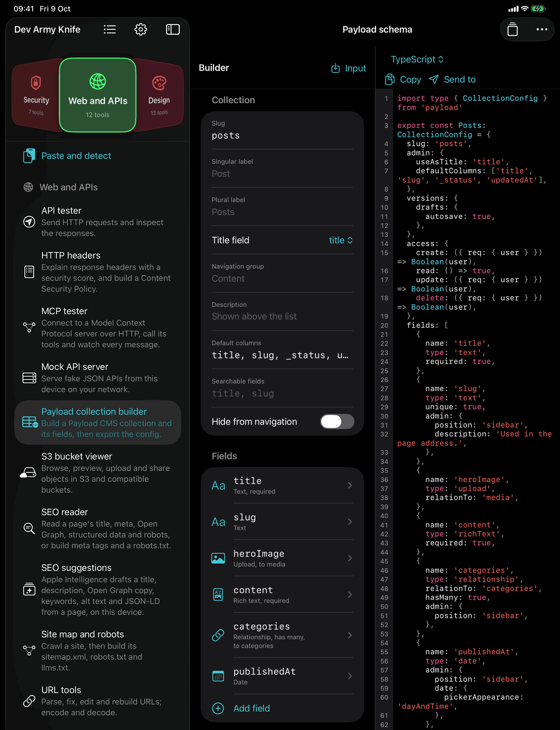Click the publishedAt calendar icon

pos(218,676)
